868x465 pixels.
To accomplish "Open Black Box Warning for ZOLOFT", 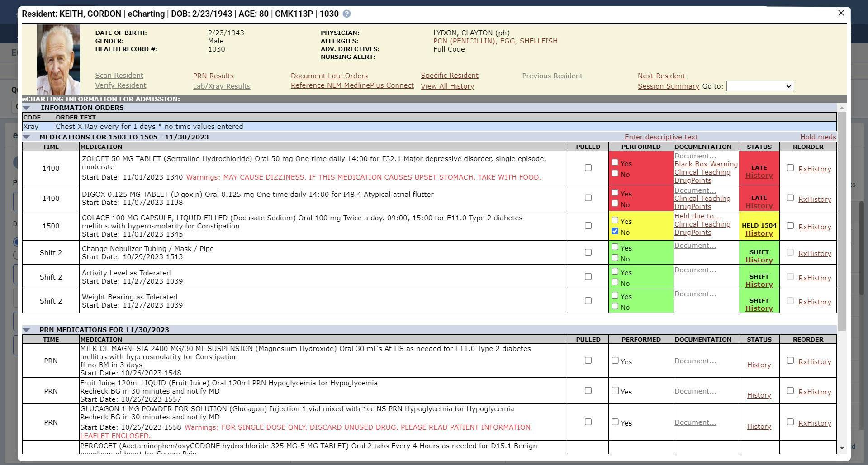I will [706, 164].
